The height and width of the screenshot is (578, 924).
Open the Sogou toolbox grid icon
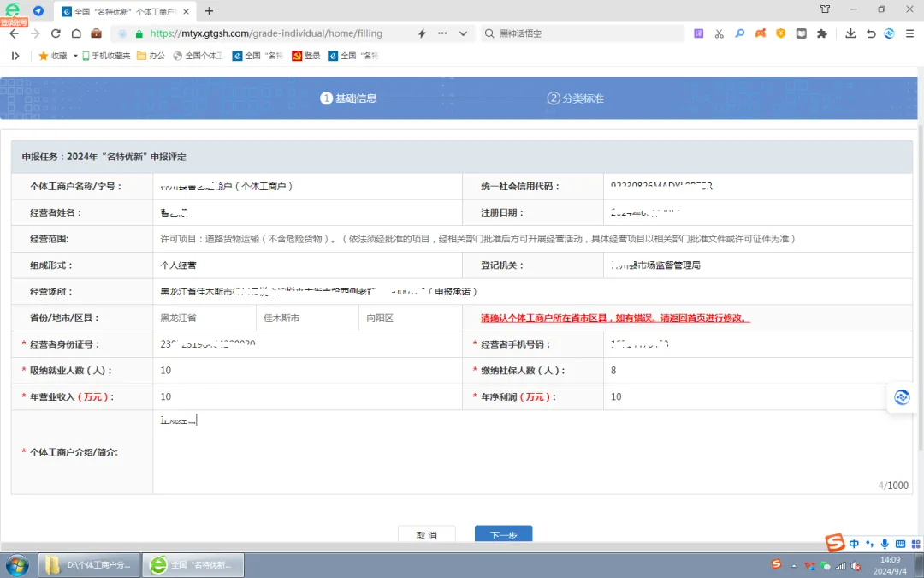pos(915,544)
